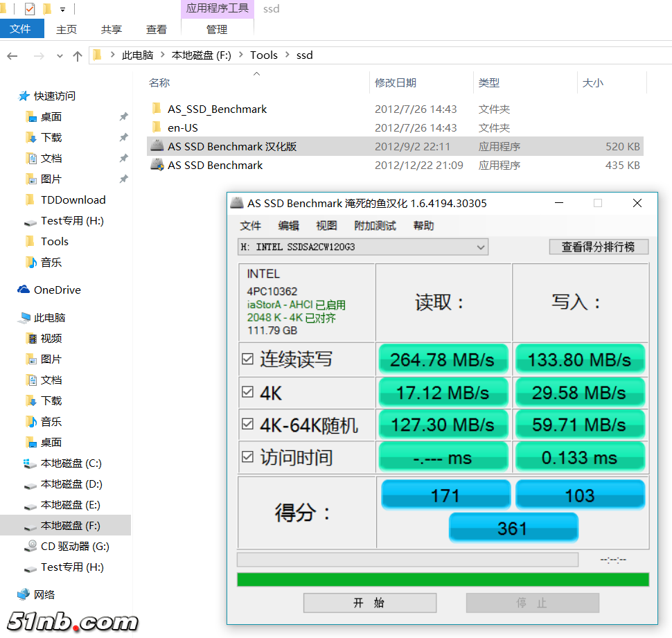Open the 附加测试 menu
The height and width of the screenshot is (638, 672).
375,225
